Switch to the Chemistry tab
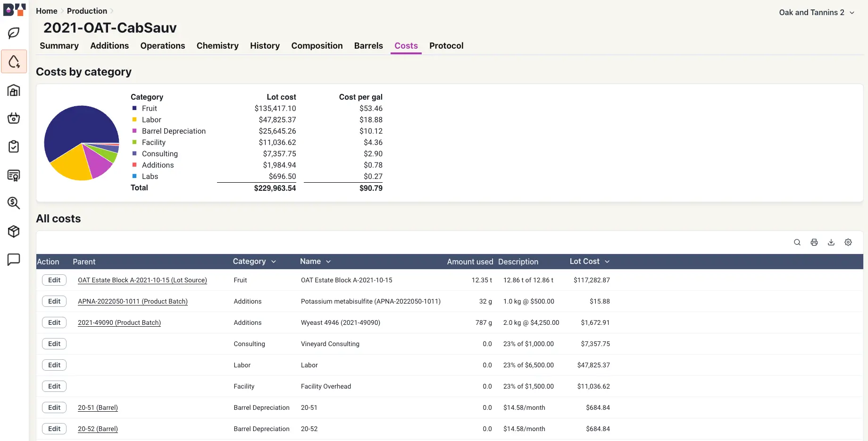The image size is (868, 441). point(217,46)
